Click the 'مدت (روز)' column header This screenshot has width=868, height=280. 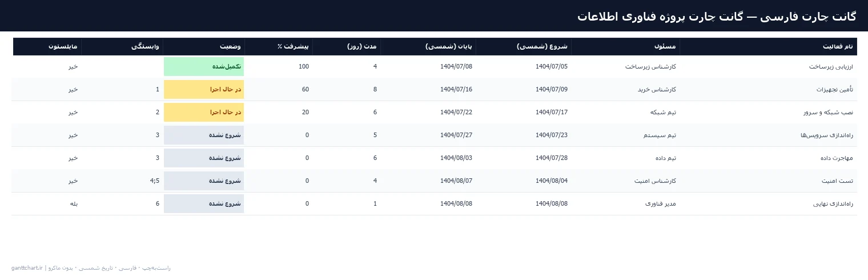tap(347, 46)
